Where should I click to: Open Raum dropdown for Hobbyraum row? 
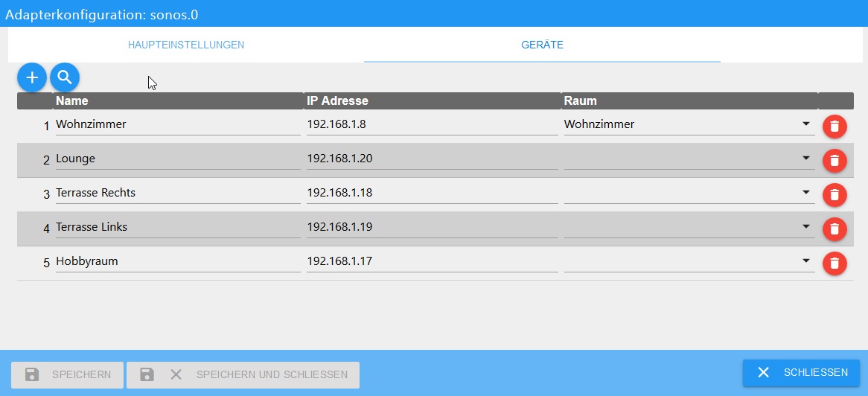click(689, 261)
